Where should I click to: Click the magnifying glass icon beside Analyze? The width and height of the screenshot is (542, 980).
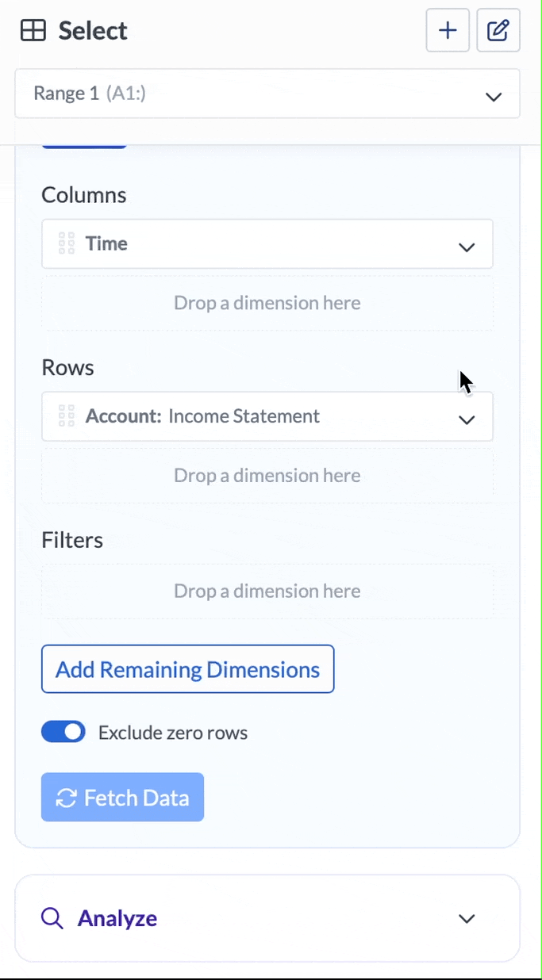(51, 918)
